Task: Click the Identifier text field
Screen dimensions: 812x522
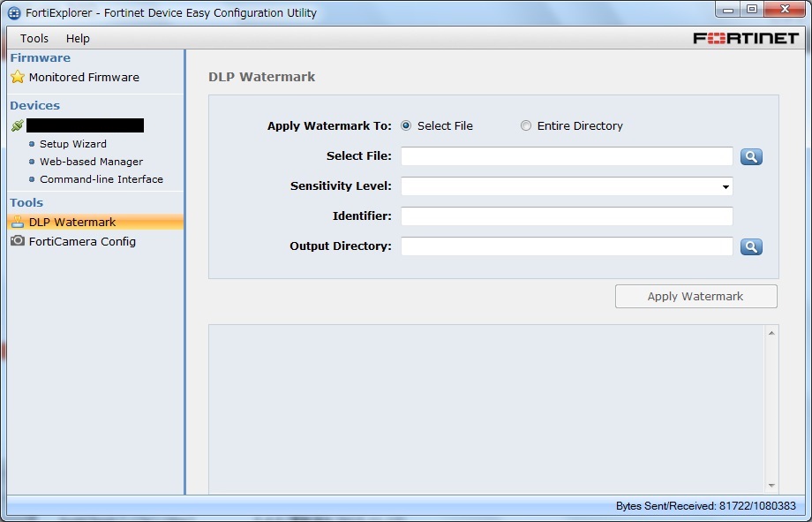Action: (x=567, y=216)
